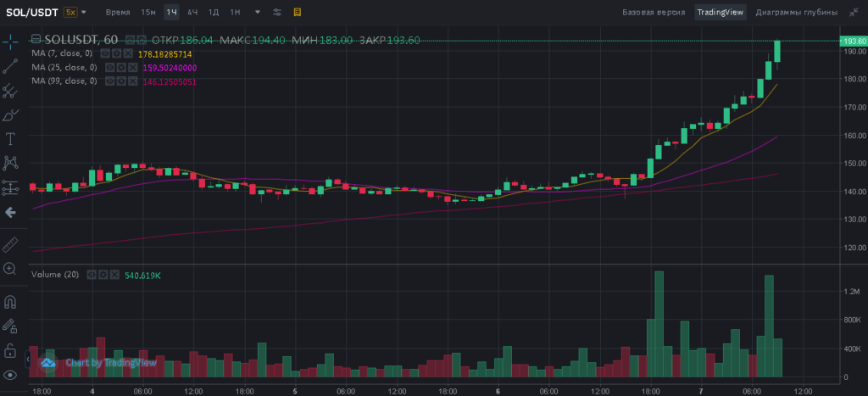The height and width of the screenshot is (396, 868).
Task: Click the yellow order book icon
Action: point(297,13)
